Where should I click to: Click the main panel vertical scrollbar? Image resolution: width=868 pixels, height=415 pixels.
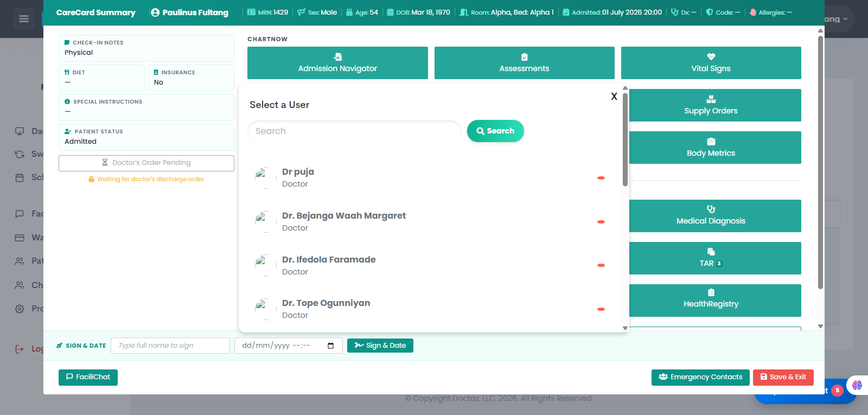(x=820, y=163)
